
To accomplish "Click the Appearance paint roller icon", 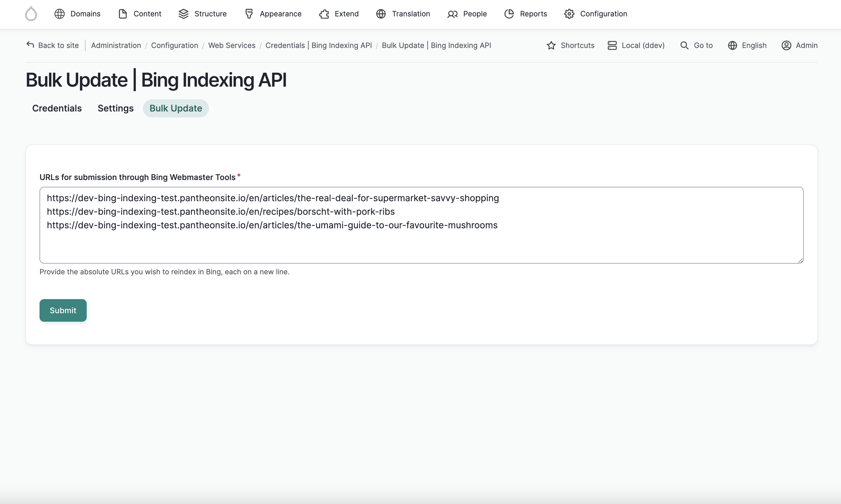I will coord(249,14).
